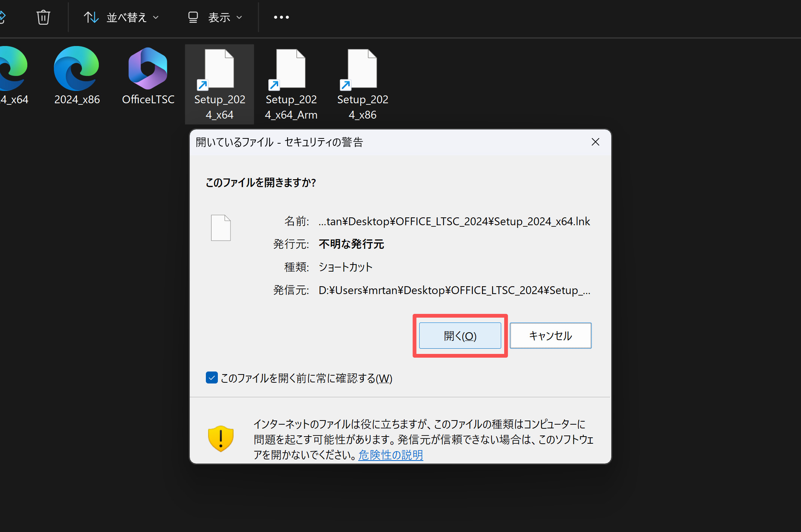Click the dialog title bar text

pyautogui.click(x=279, y=142)
